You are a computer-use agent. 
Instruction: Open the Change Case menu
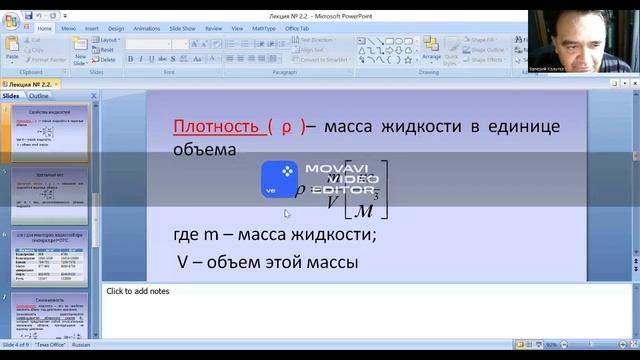click(198, 59)
